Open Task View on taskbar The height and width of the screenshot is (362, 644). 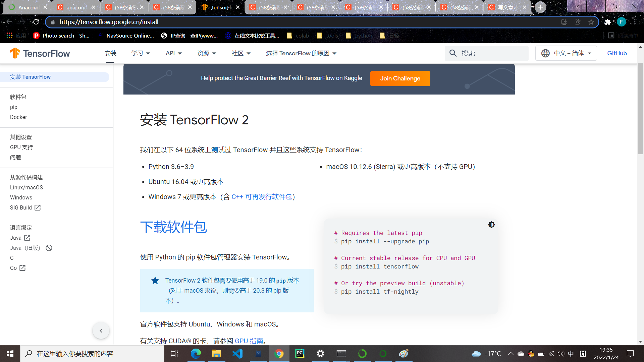[174, 354]
